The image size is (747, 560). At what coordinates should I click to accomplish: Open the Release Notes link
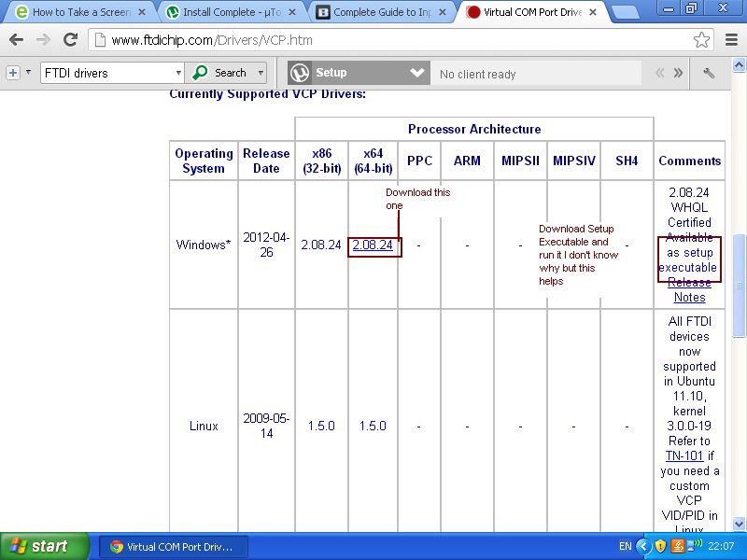click(689, 289)
